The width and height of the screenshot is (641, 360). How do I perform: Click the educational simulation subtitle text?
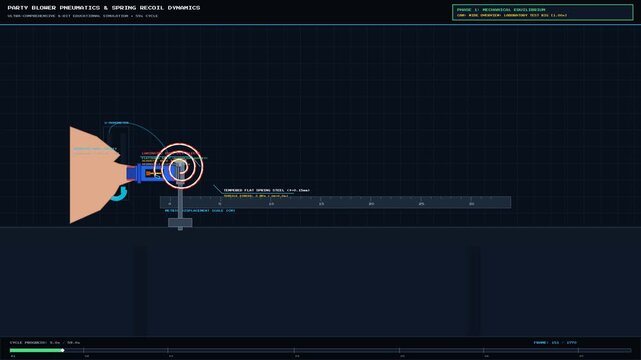[83, 16]
